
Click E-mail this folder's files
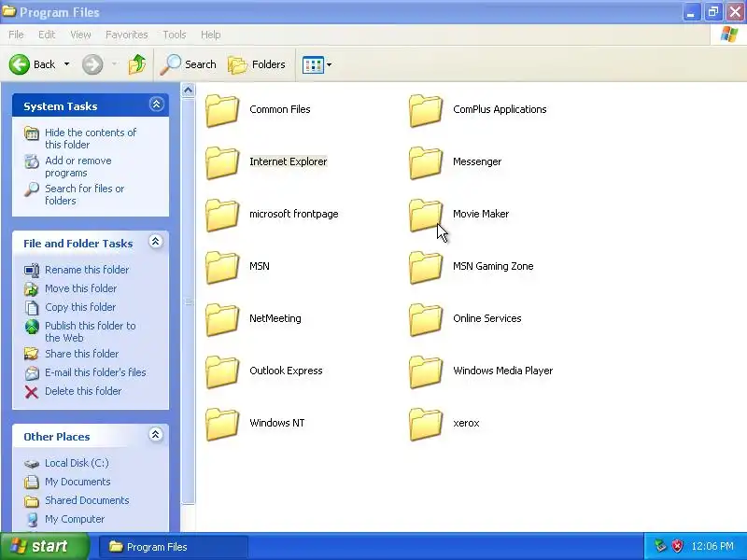pos(95,371)
